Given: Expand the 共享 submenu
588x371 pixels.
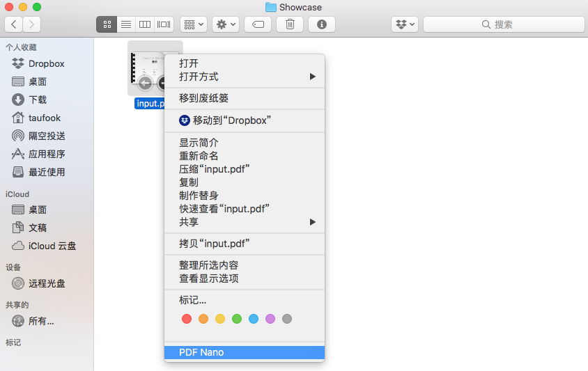Looking at the screenshot, I should coord(245,222).
